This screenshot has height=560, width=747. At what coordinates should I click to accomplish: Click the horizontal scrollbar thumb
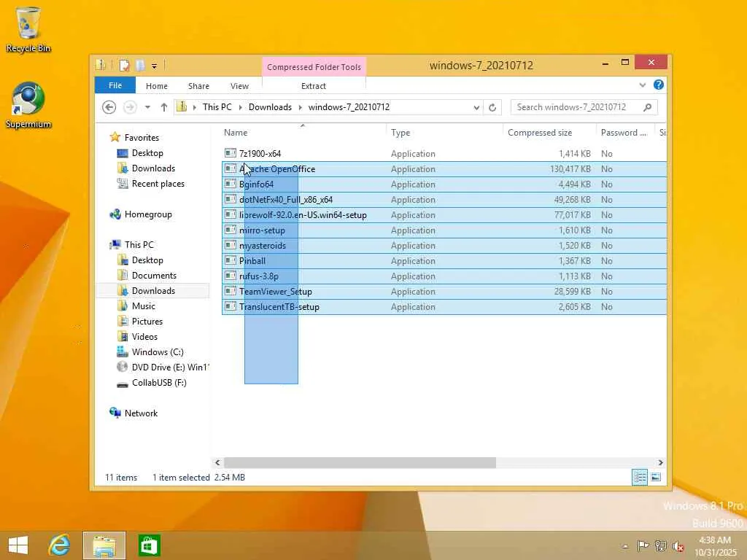[360, 462]
